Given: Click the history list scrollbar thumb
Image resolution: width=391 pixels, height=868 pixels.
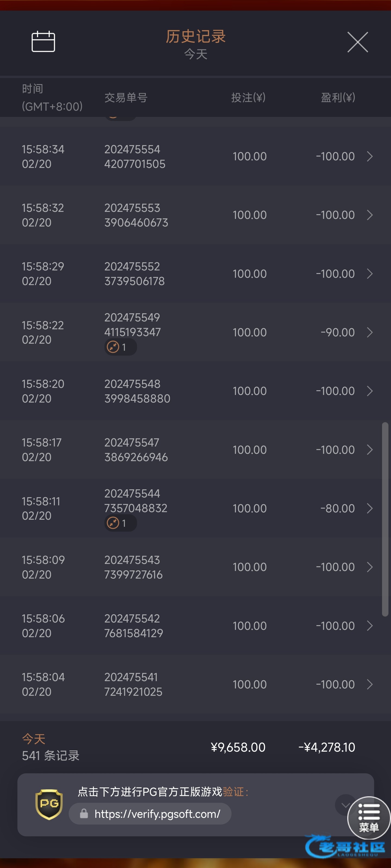Looking at the screenshot, I should (385, 519).
